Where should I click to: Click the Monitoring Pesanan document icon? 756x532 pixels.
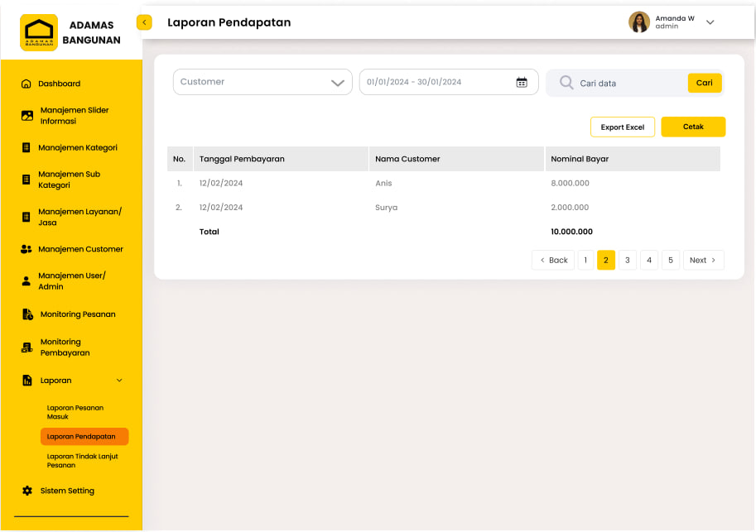click(x=27, y=314)
